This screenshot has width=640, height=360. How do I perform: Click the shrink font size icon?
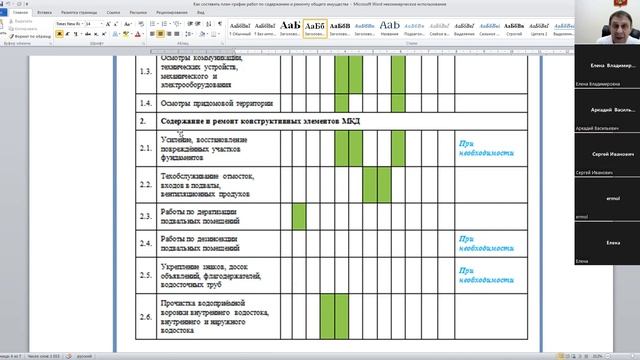pyautogui.click(x=116, y=24)
